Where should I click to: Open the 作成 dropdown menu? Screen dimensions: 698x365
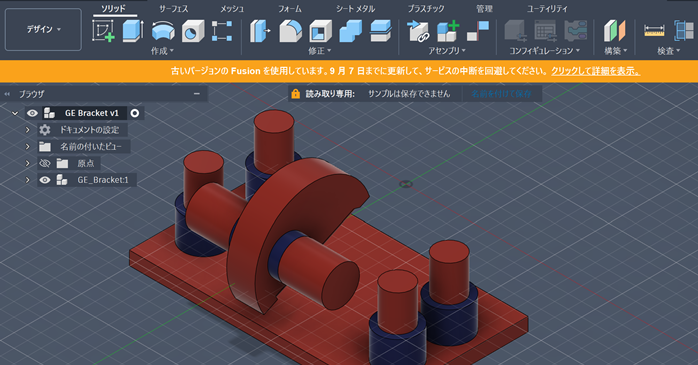coord(162,51)
